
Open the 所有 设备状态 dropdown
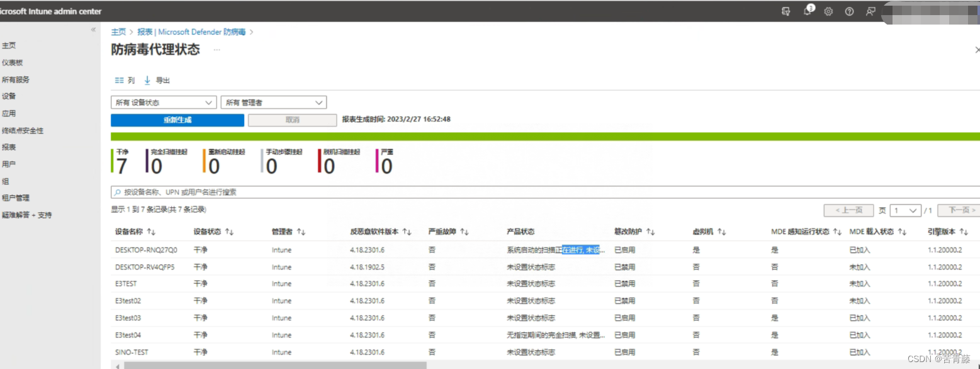[x=164, y=103]
